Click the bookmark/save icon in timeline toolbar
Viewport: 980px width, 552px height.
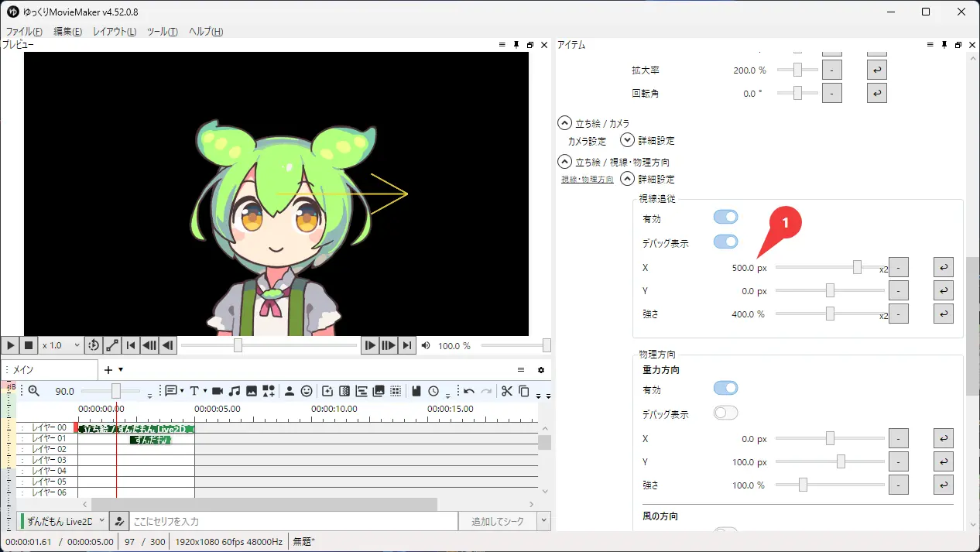pyautogui.click(x=416, y=391)
